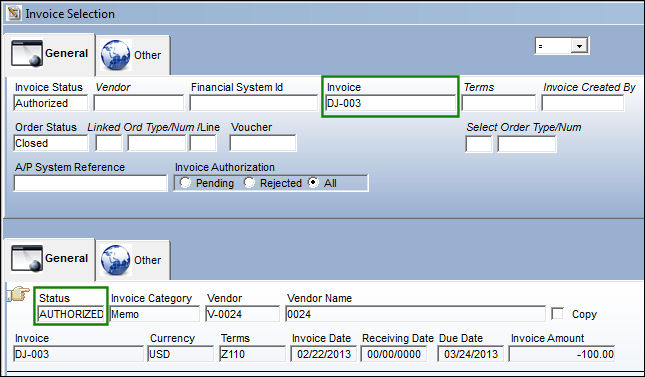Click the Terms filter field

[499, 103]
